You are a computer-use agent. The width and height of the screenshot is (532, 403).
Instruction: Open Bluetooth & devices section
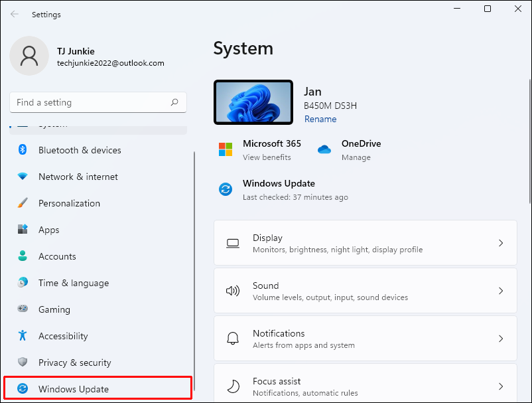(x=98, y=150)
